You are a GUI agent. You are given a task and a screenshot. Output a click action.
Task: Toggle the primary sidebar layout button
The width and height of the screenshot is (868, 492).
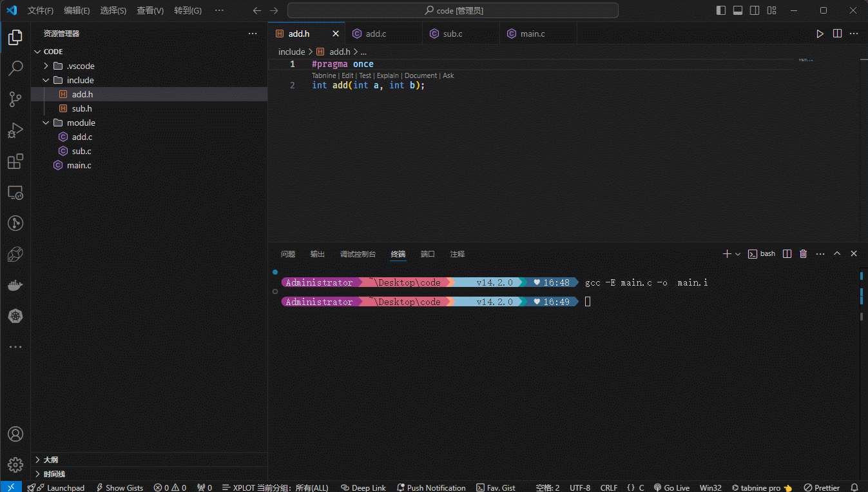click(721, 10)
